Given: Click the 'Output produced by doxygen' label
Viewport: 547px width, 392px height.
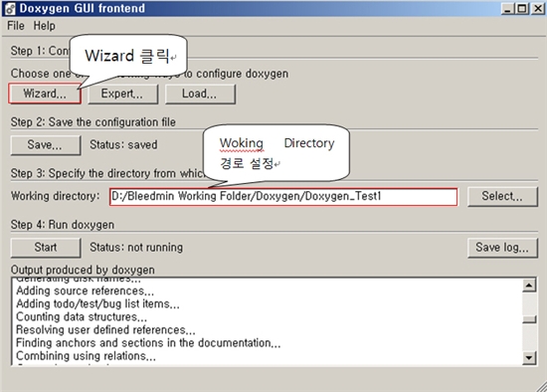Looking at the screenshot, I should coord(83,270).
